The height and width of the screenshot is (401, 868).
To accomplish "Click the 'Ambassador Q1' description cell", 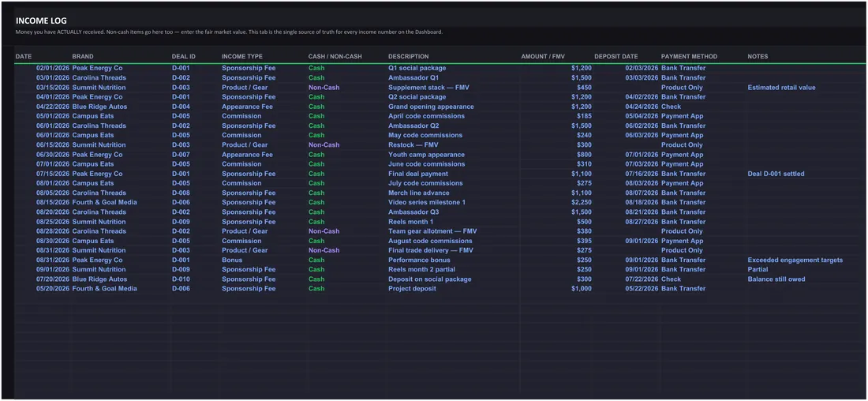I will coord(413,77).
